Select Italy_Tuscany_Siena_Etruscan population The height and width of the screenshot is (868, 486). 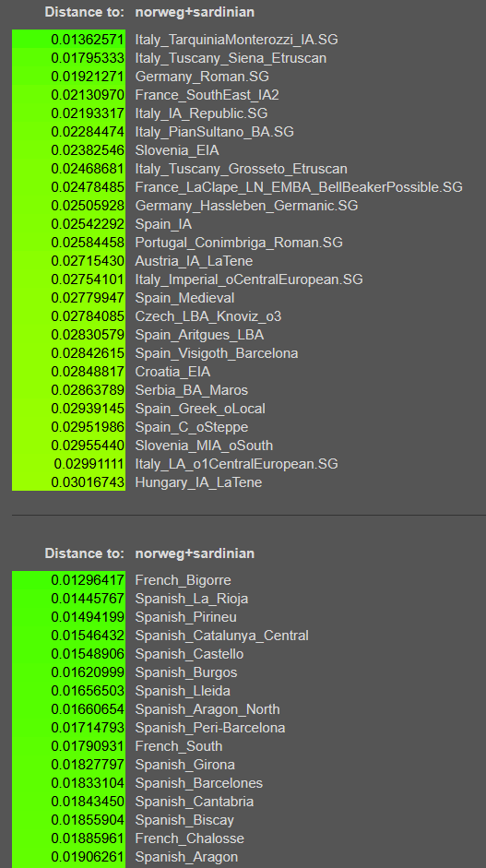231,58
